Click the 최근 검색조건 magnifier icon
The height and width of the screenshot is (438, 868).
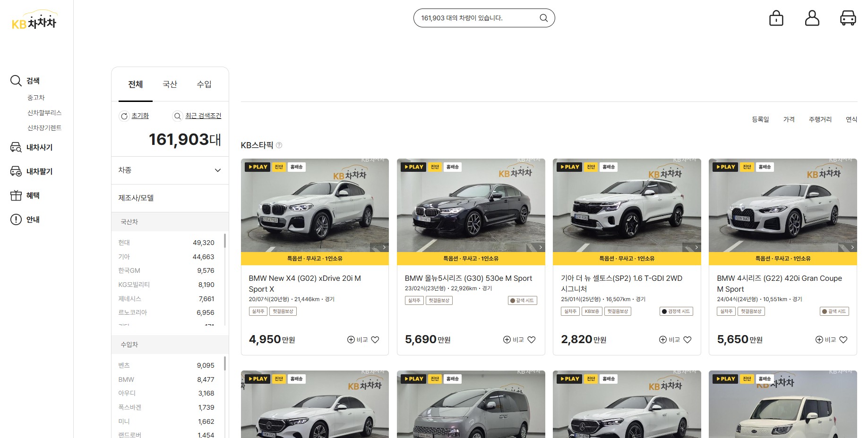[x=178, y=116]
